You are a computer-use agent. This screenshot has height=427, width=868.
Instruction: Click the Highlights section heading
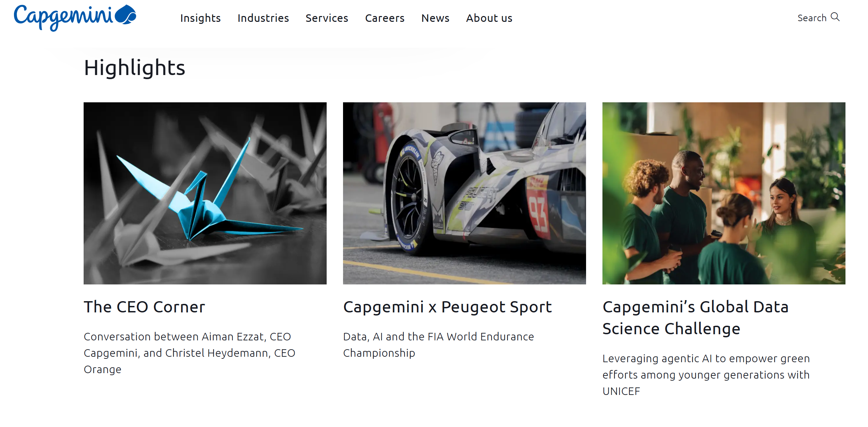[x=134, y=68]
